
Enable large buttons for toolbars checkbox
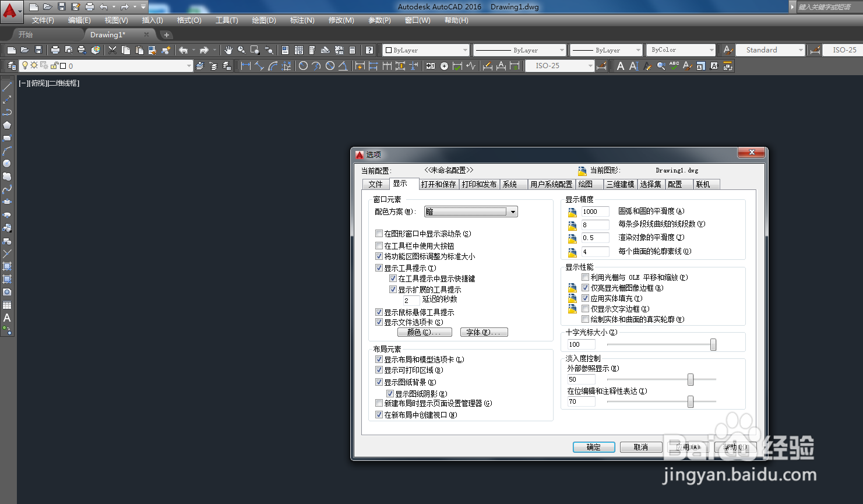tap(379, 246)
